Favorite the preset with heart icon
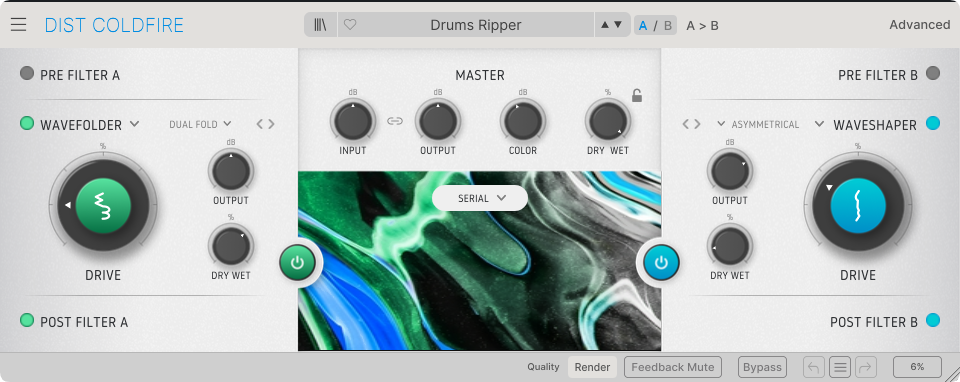The width and height of the screenshot is (960, 382). pos(350,25)
